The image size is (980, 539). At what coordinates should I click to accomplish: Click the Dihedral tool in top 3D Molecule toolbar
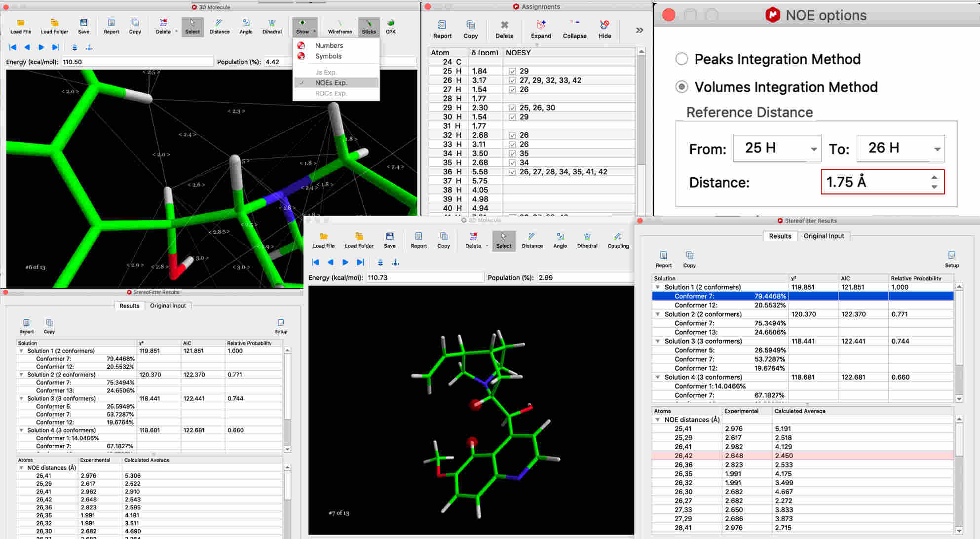coord(271,26)
